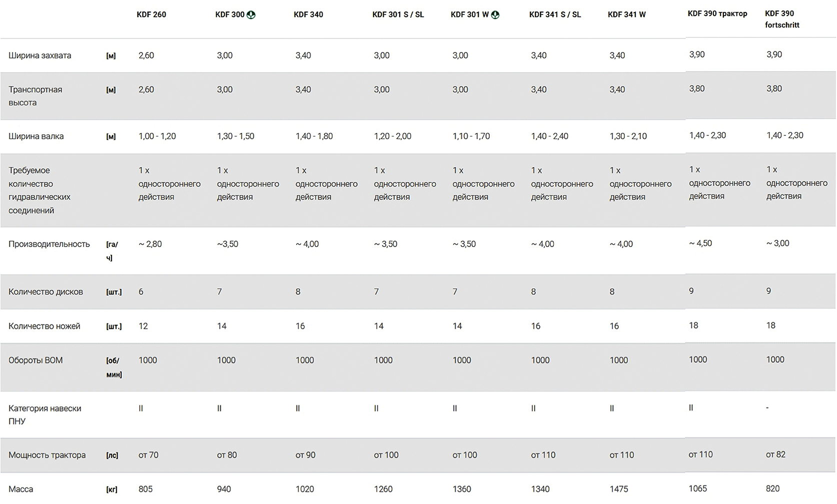Click the Количество дисков row label
837x504 pixels.
point(46,291)
